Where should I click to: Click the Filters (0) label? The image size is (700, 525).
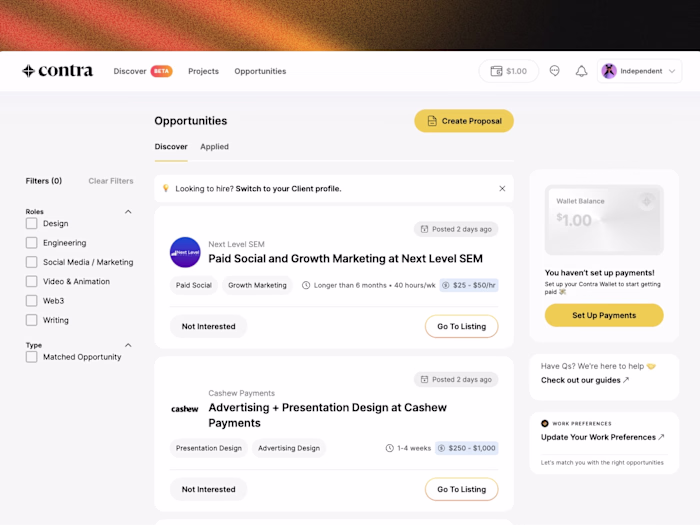pyautogui.click(x=44, y=181)
